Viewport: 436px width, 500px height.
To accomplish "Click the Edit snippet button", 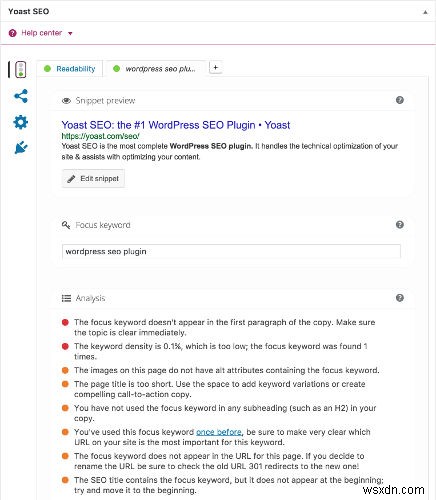I will pyautogui.click(x=93, y=179).
